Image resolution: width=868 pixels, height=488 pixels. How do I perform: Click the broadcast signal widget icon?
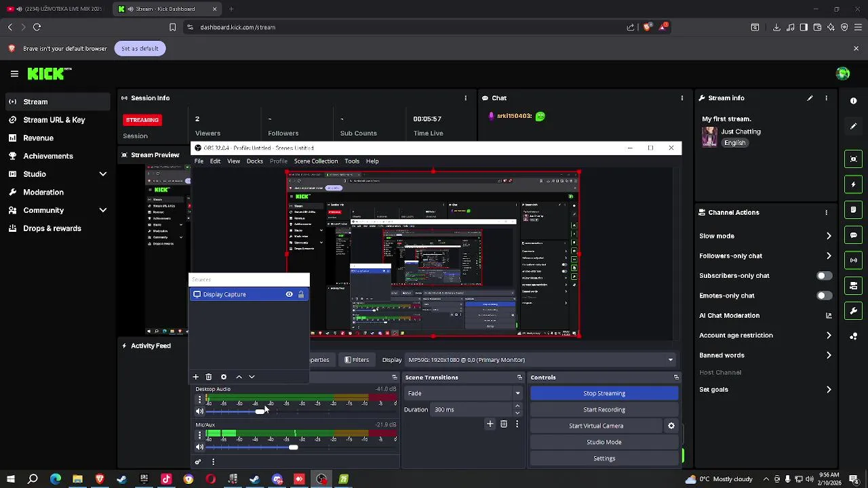tap(854, 260)
